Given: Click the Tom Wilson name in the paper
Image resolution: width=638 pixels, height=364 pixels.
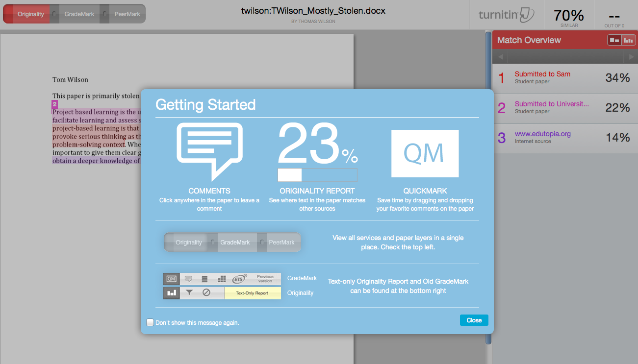Looking at the screenshot, I should (x=70, y=79).
